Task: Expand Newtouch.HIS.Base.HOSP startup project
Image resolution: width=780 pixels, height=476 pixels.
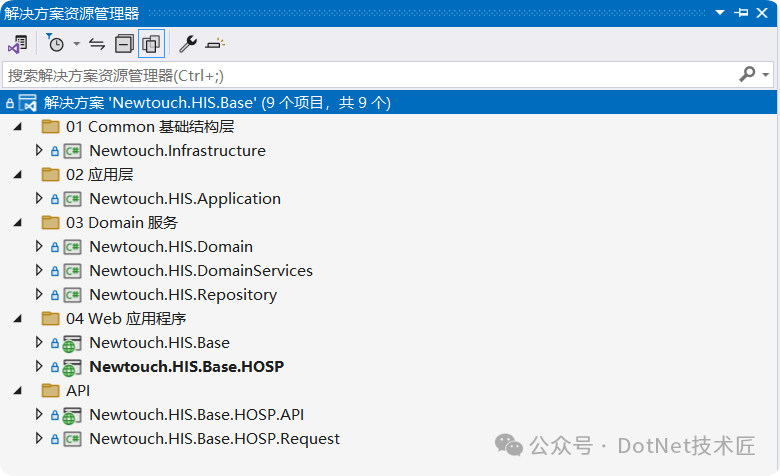Action: pyautogui.click(x=39, y=366)
